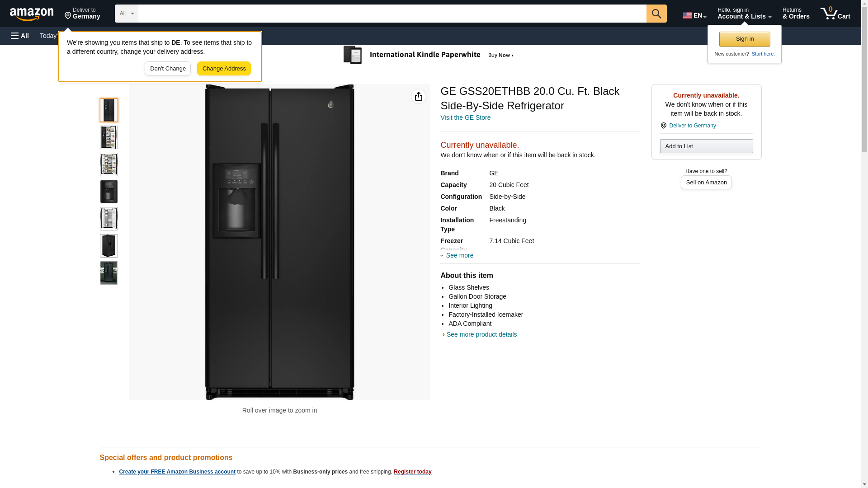Image resolution: width=868 pixels, height=488 pixels.
Task: Open the shopping cart
Action: (x=835, y=14)
